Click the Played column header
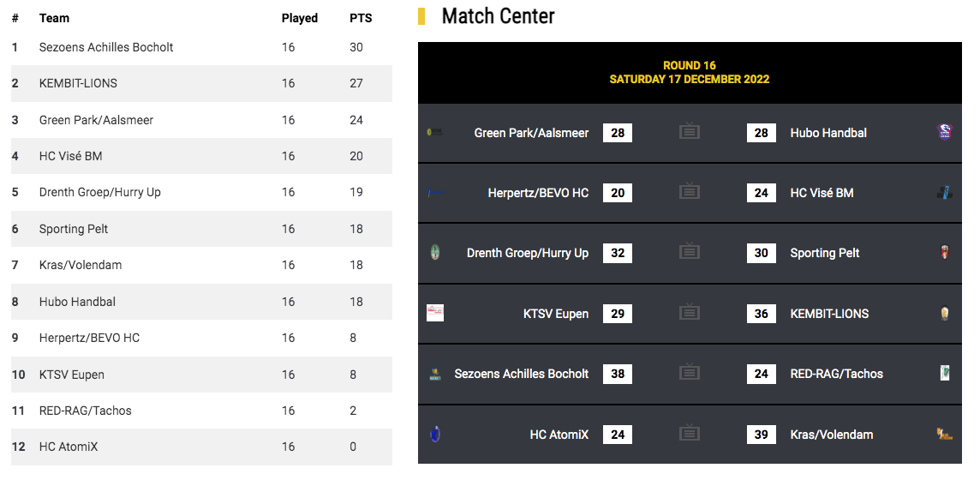This screenshot has width=980, height=480. click(299, 18)
